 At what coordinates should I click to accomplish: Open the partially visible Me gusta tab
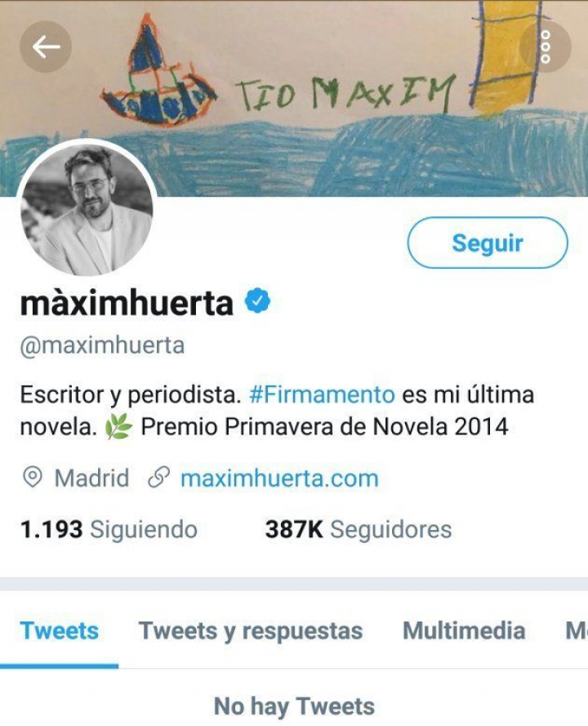click(x=577, y=630)
